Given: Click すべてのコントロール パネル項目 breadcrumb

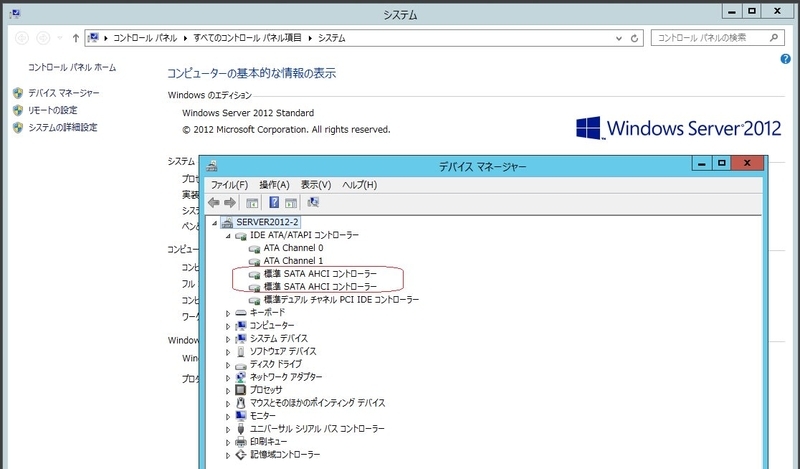Looking at the screenshot, I should point(247,38).
